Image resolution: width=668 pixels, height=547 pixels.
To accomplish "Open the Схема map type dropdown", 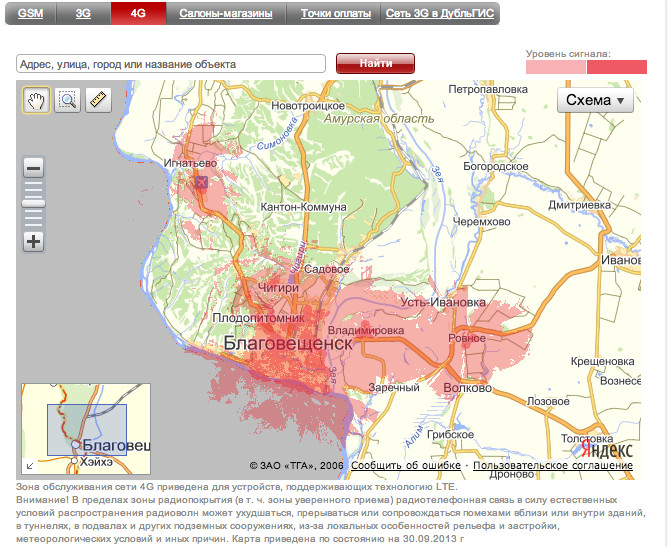I will (x=595, y=101).
